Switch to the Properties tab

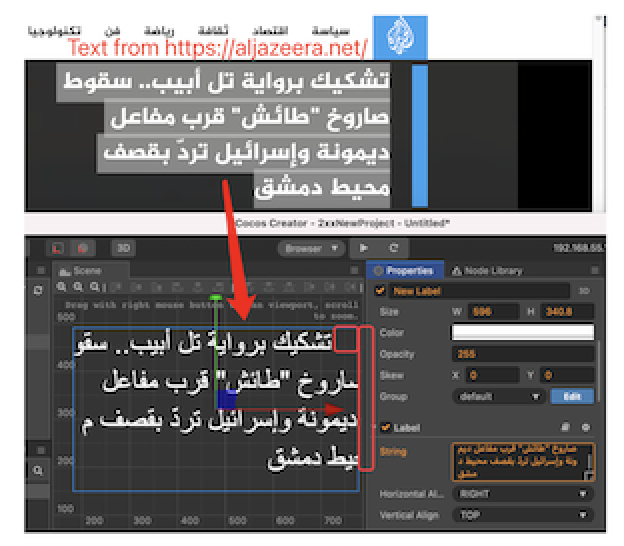[x=405, y=271]
